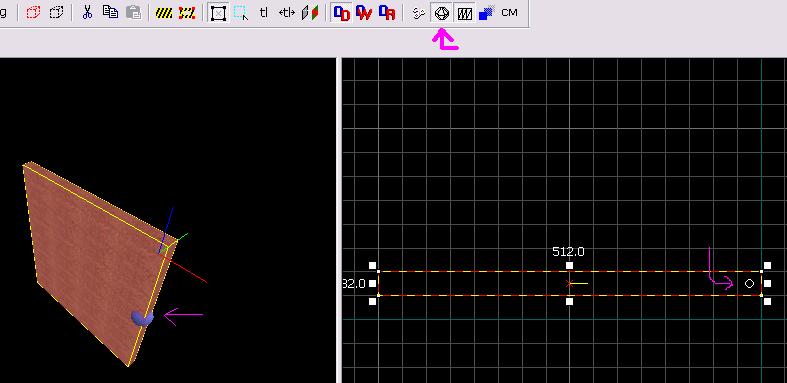Click the 'OW' toolbar button

tap(364, 13)
